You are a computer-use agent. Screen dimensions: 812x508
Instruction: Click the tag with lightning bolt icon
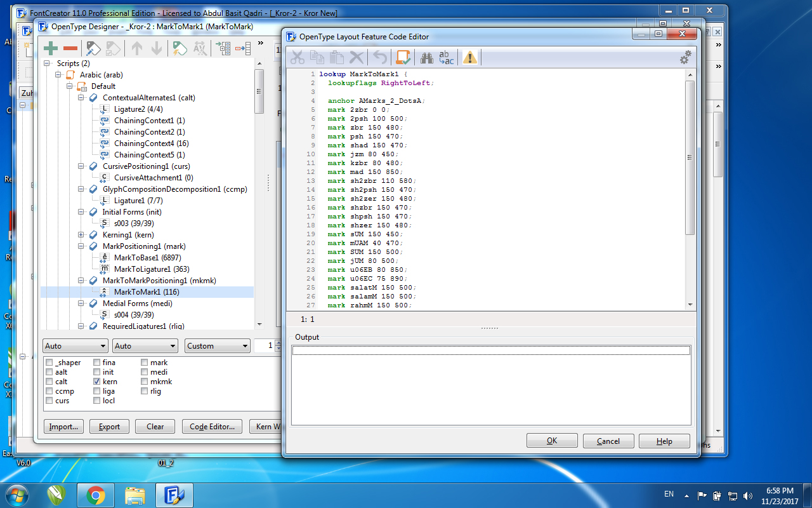click(180, 48)
